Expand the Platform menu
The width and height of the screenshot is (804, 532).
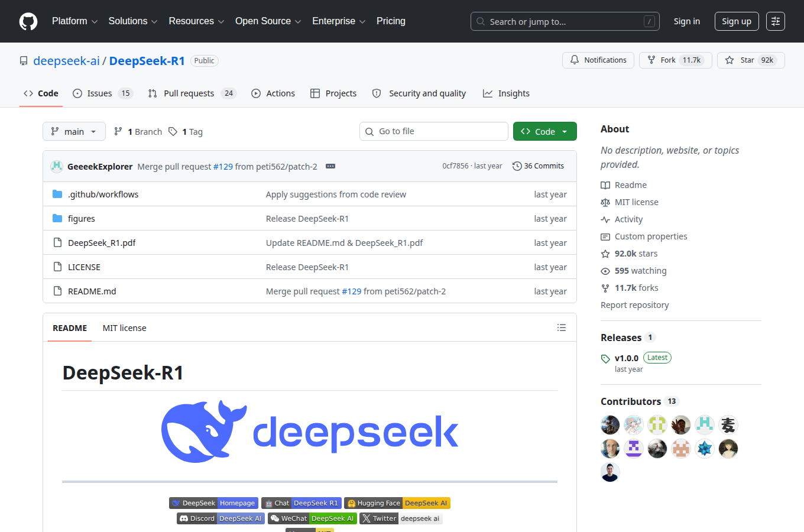74,21
